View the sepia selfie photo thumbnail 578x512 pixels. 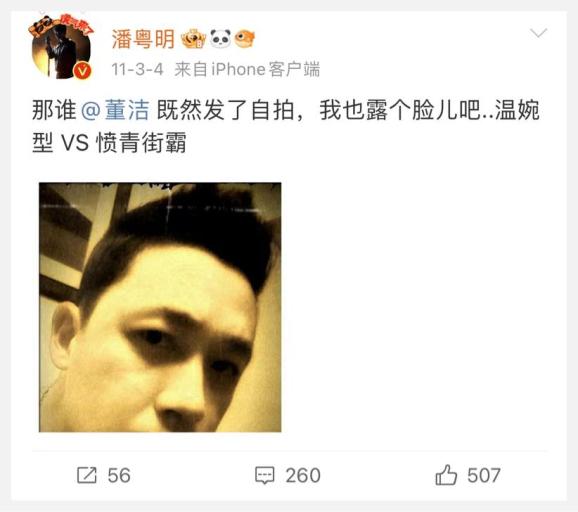click(x=160, y=307)
